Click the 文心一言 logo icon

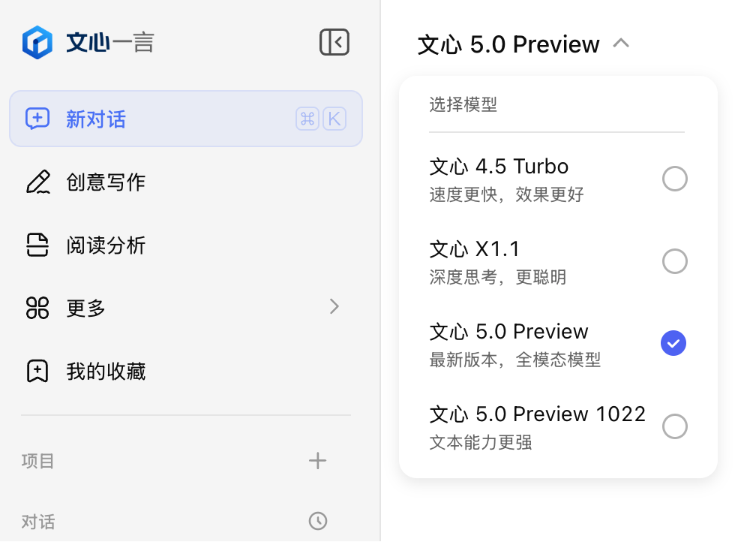[x=37, y=42]
